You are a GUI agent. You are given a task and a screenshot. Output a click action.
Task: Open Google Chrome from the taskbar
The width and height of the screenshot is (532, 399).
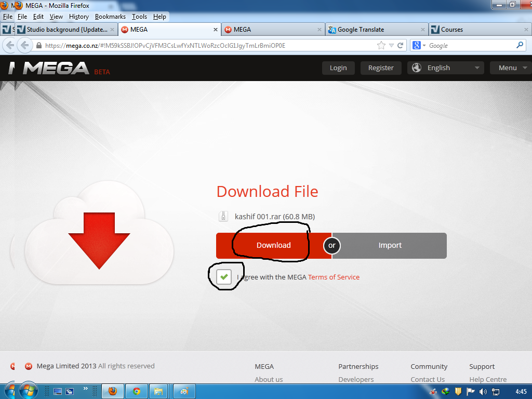pos(137,392)
